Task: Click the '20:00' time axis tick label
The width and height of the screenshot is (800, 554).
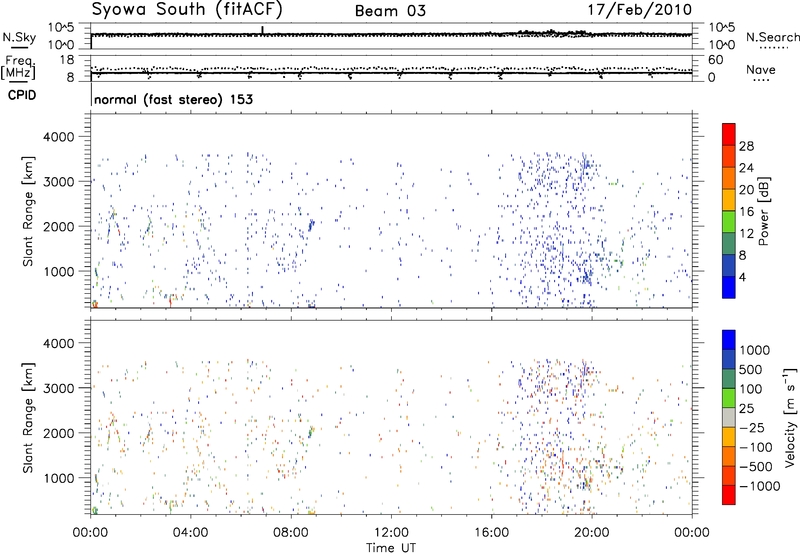Action: click(592, 533)
